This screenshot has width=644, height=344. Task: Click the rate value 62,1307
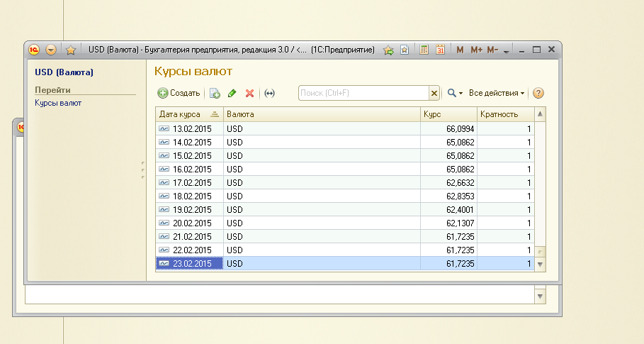coord(460,223)
